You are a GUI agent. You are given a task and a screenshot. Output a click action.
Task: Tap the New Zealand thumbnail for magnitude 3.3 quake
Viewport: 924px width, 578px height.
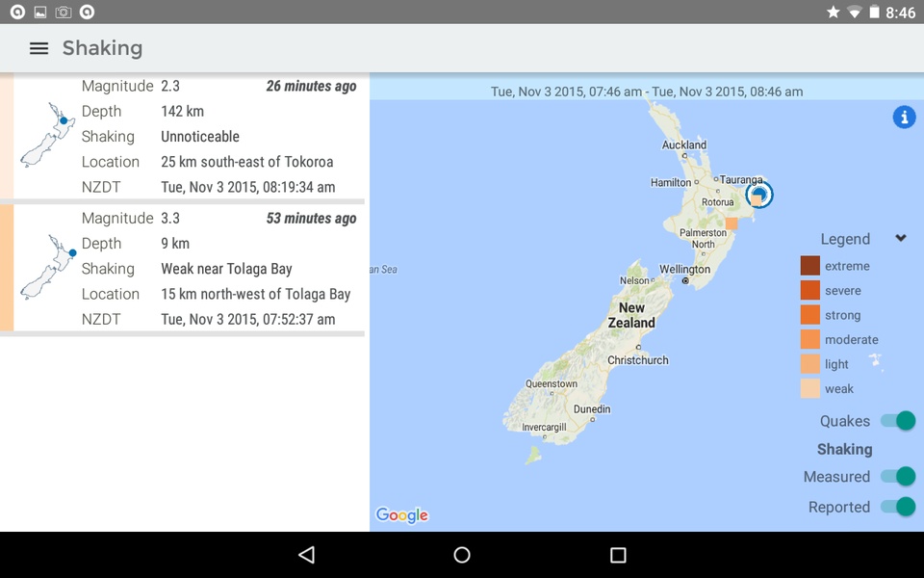point(47,267)
